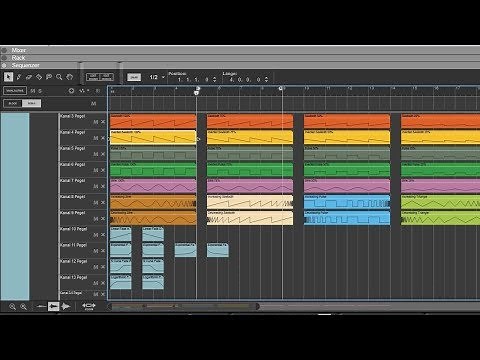Click the M button beside Block/Song
This screenshot has height=360, width=480.
pyautogui.click(x=93, y=104)
